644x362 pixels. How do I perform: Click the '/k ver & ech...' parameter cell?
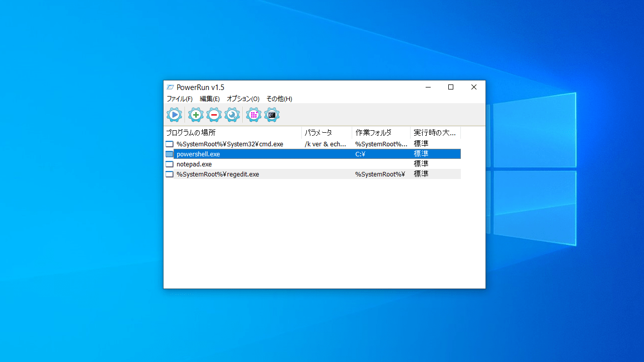pyautogui.click(x=326, y=144)
